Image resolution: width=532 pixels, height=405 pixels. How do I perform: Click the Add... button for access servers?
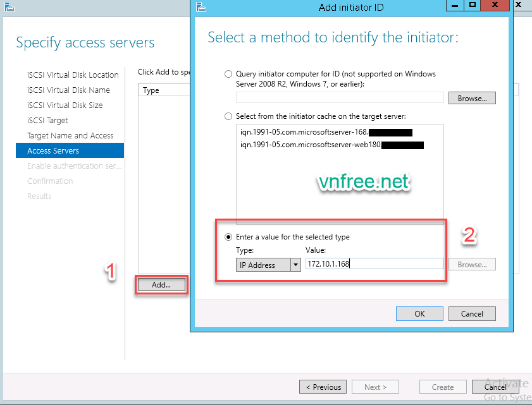pyautogui.click(x=161, y=285)
